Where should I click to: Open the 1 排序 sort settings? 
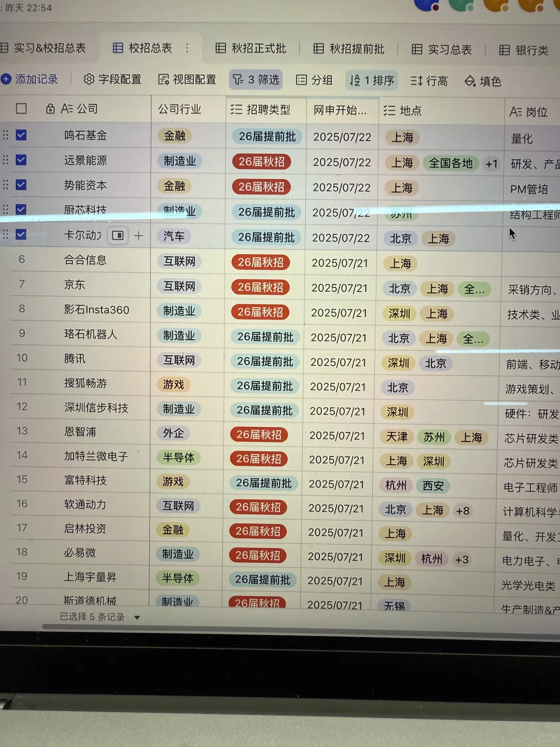[372, 80]
